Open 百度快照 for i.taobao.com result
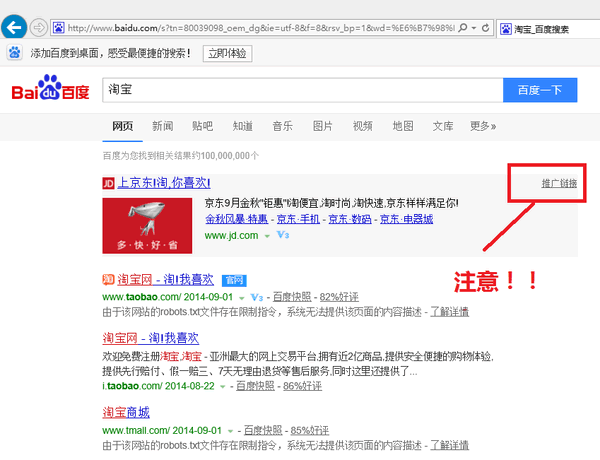Image resolution: width=600 pixels, height=460 pixels. 255,386
